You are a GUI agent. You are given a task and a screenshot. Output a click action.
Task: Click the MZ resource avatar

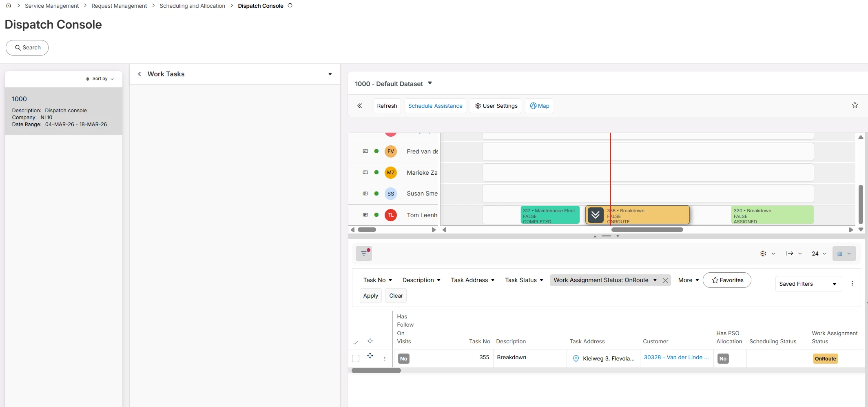pos(391,173)
